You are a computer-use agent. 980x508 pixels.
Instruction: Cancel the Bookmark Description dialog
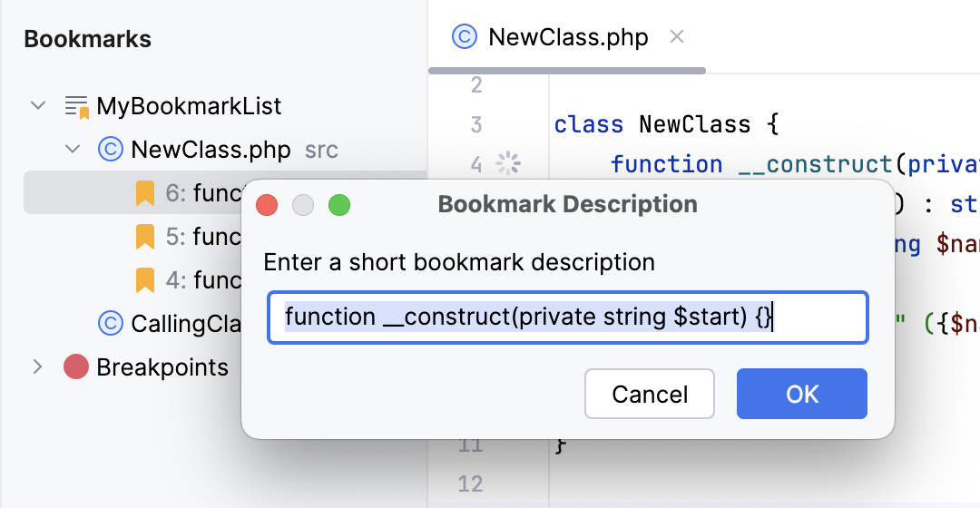[x=650, y=394]
